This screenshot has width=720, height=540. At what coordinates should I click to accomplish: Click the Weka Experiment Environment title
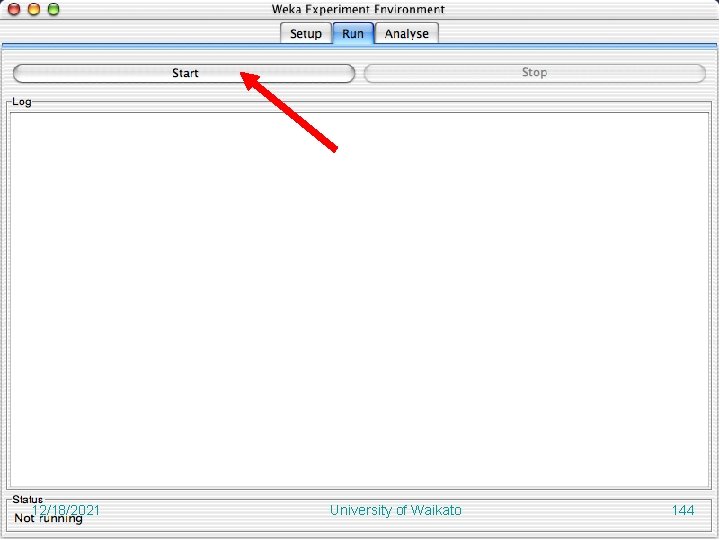[x=358, y=9]
